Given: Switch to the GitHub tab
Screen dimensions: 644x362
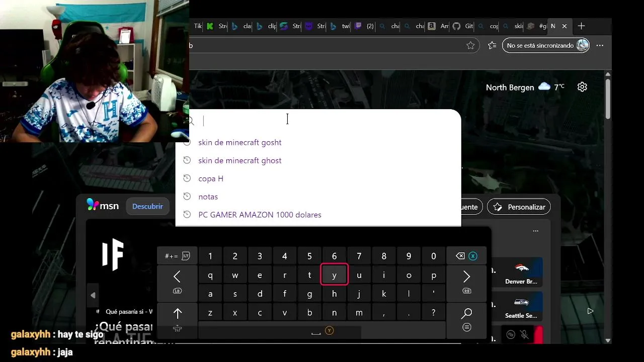Looking at the screenshot, I should [x=463, y=26].
